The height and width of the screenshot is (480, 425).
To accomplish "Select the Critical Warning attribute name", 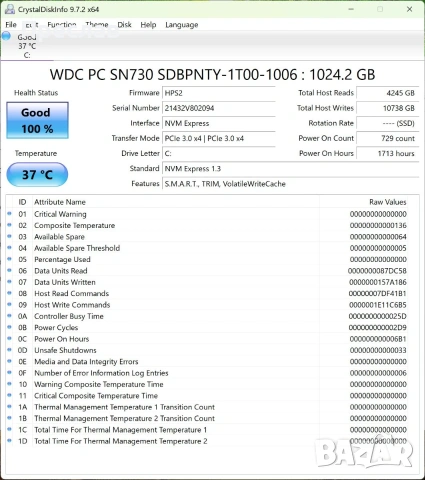I will pyautogui.click(x=60, y=214).
